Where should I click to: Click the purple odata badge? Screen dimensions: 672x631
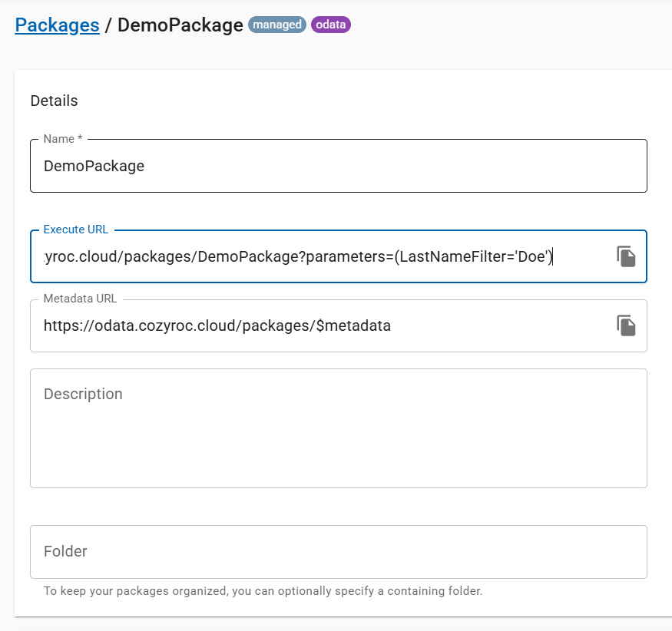(331, 25)
